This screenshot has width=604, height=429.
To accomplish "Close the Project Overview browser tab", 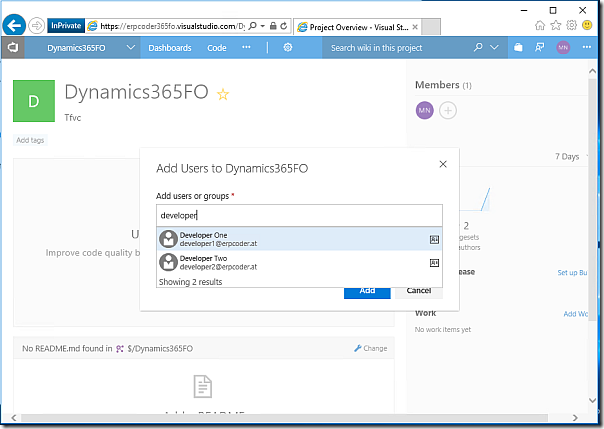I will coord(415,27).
